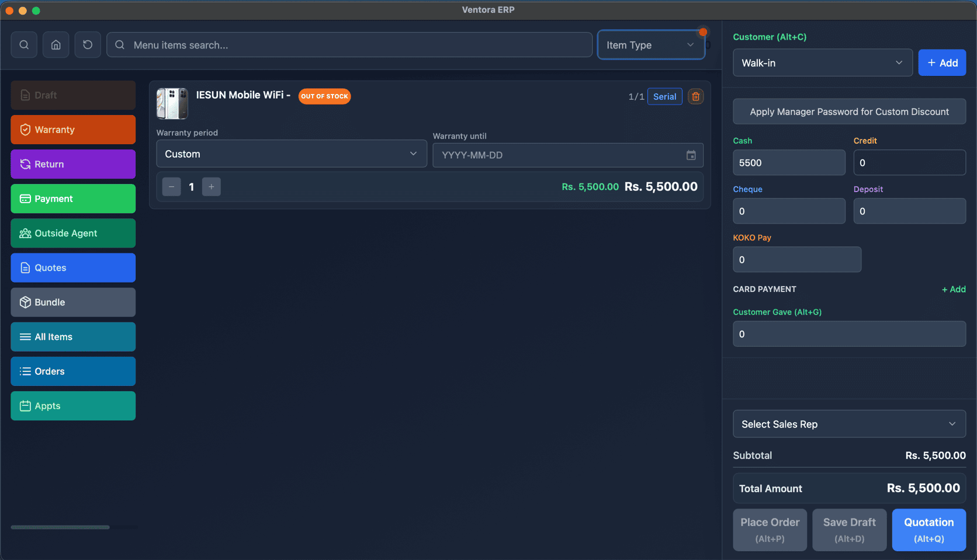Click + Add card payment link
This screenshot has width=977, height=560.
click(x=954, y=289)
